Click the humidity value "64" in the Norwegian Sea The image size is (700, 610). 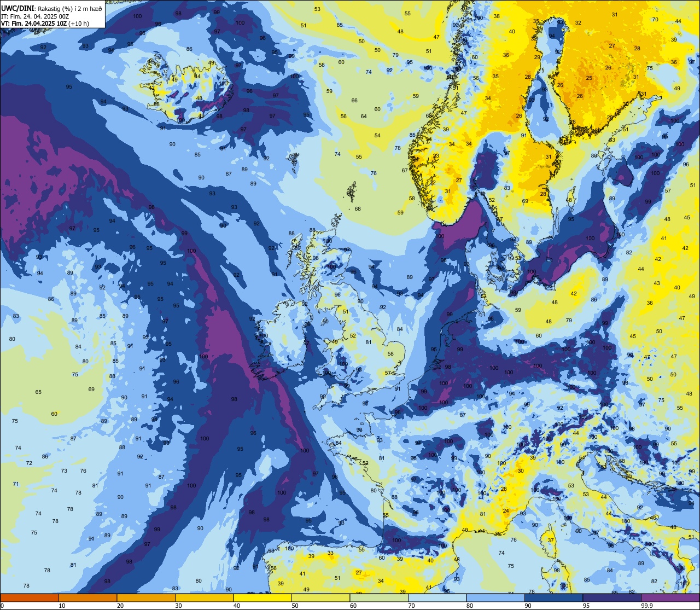coord(364,117)
